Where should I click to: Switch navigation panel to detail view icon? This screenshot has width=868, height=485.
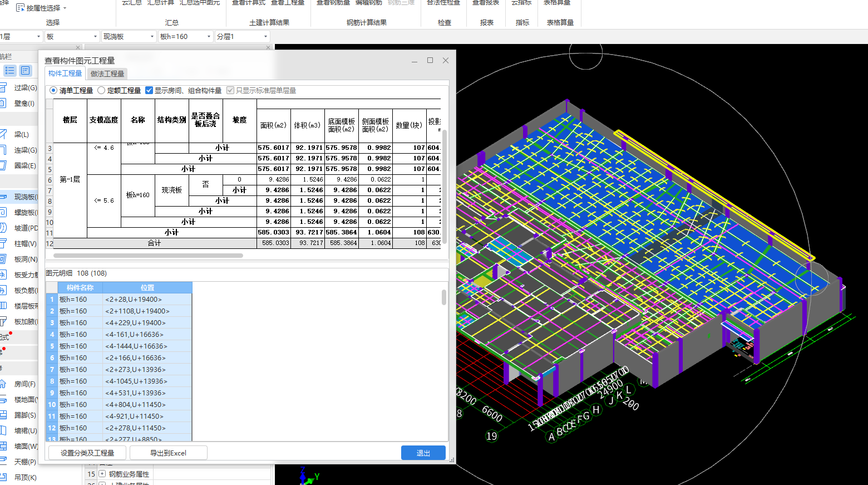click(26, 70)
